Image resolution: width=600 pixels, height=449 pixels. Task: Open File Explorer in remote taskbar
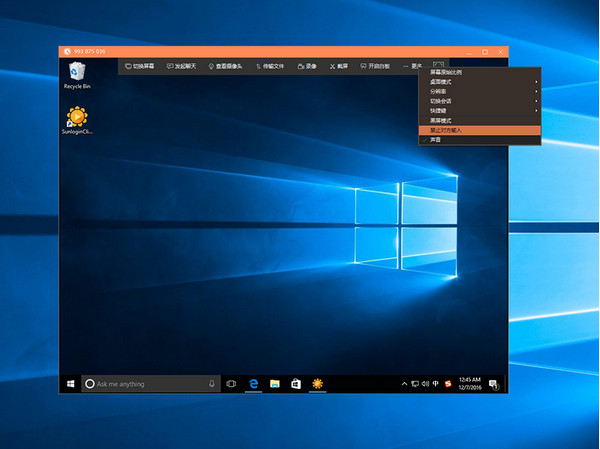point(274,383)
